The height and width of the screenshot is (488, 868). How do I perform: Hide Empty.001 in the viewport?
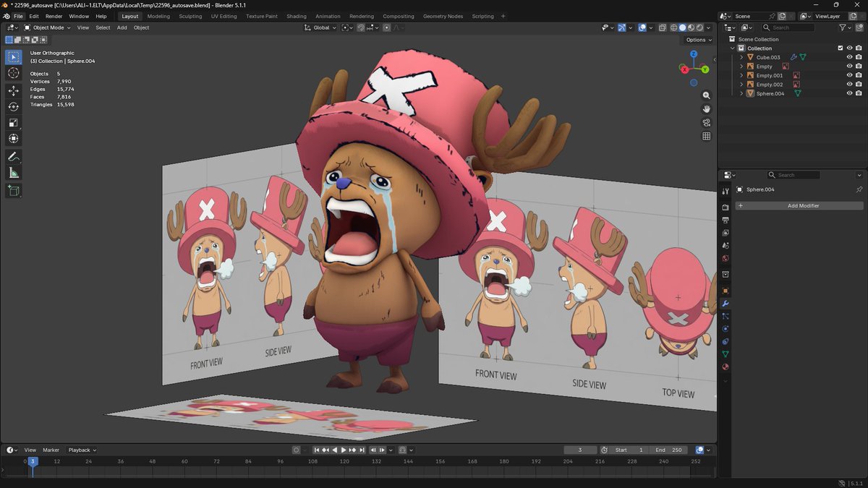(849, 75)
